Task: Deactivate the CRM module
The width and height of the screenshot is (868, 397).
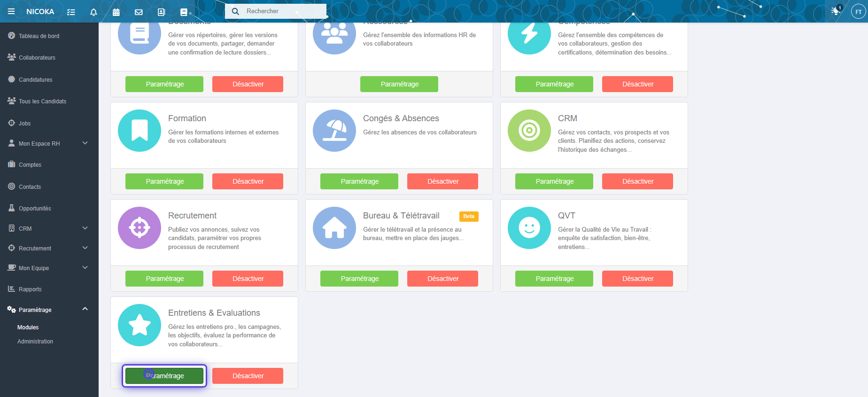Action: click(x=637, y=181)
